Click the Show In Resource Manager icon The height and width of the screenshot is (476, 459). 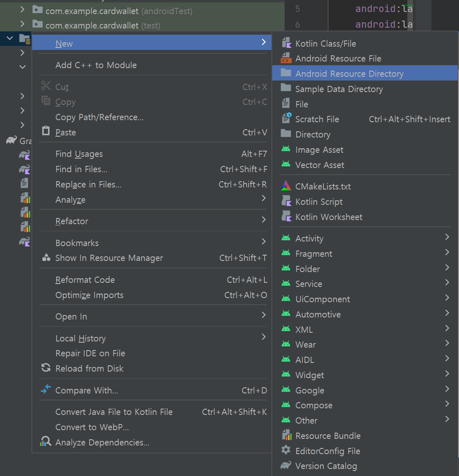46,258
